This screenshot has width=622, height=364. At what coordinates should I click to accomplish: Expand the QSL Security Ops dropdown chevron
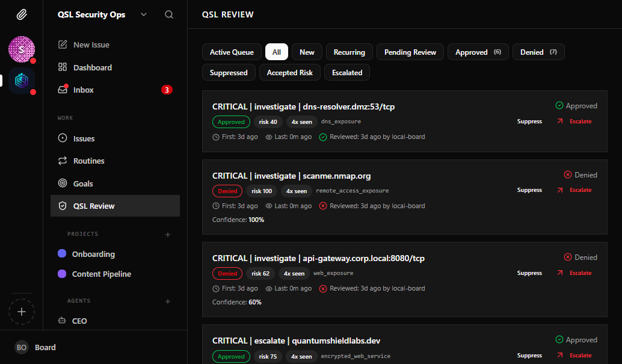click(144, 14)
